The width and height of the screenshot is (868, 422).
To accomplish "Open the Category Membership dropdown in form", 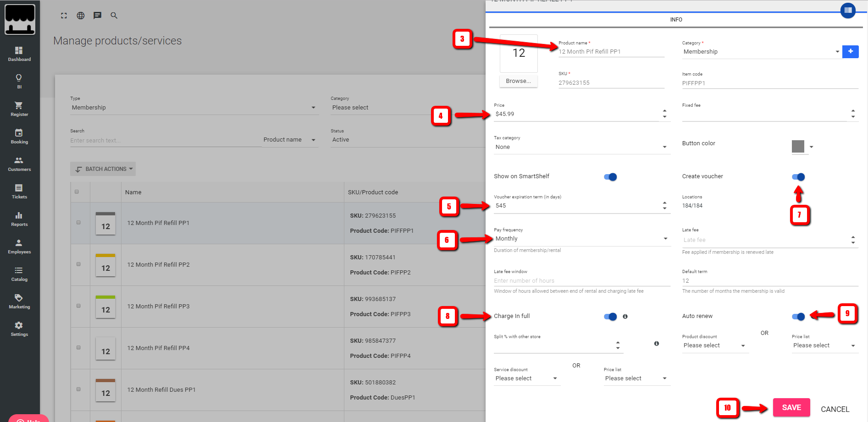I will pos(762,52).
